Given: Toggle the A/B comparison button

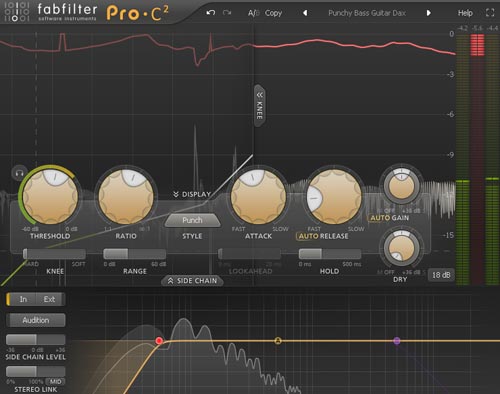Looking at the screenshot, I should click(x=253, y=13).
